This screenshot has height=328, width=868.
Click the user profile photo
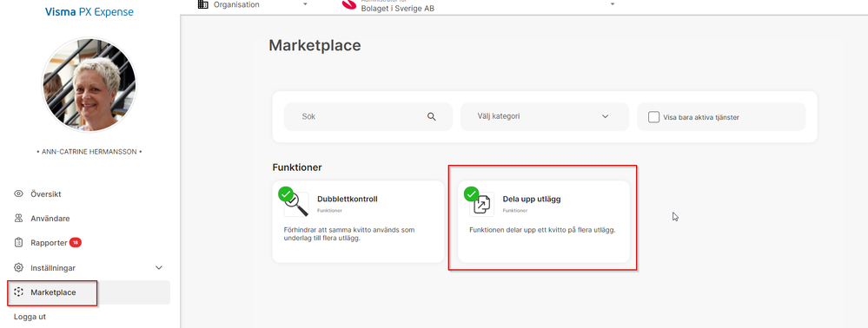click(89, 85)
